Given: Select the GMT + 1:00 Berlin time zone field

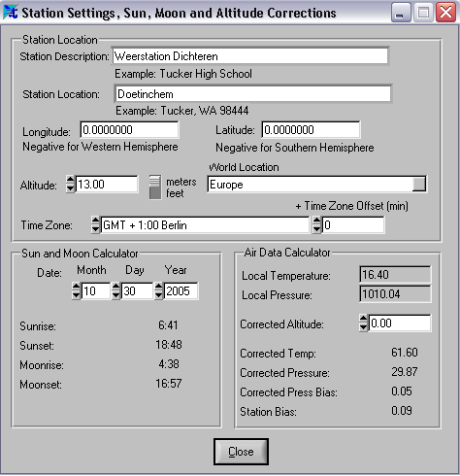Looking at the screenshot, I should pos(205,225).
